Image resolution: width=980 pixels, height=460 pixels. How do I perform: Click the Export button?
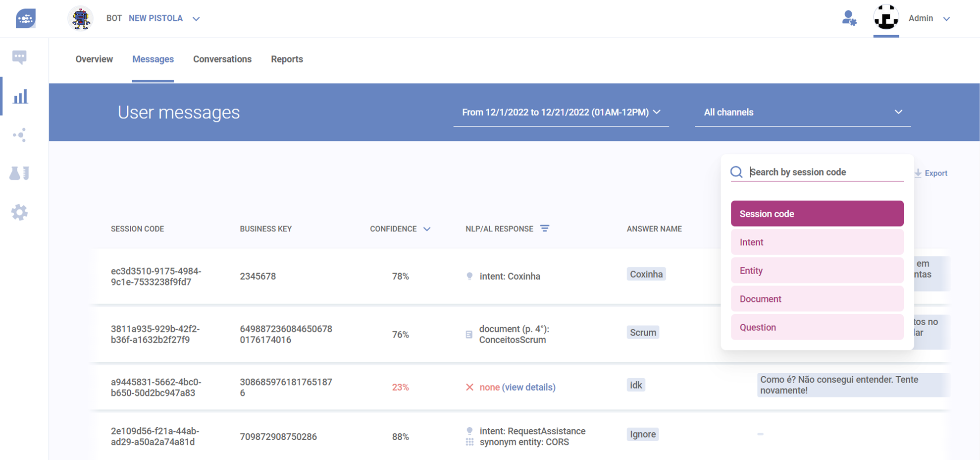(930, 173)
